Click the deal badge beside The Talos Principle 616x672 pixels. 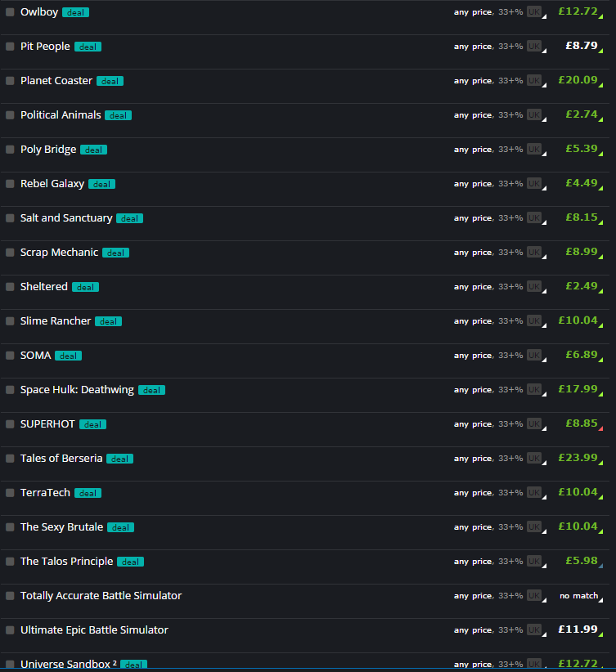[x=130, y=562]
